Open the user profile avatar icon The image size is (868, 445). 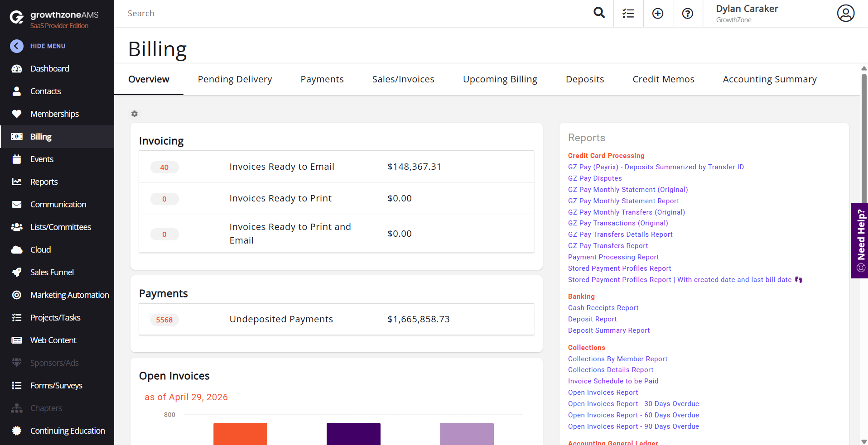tap(845, 14)
